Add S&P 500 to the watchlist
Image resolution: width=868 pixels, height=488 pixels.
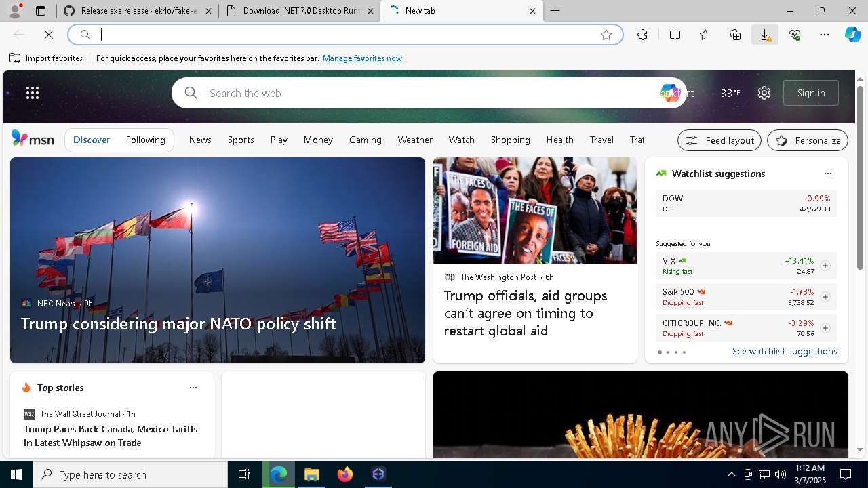(825, 297)
